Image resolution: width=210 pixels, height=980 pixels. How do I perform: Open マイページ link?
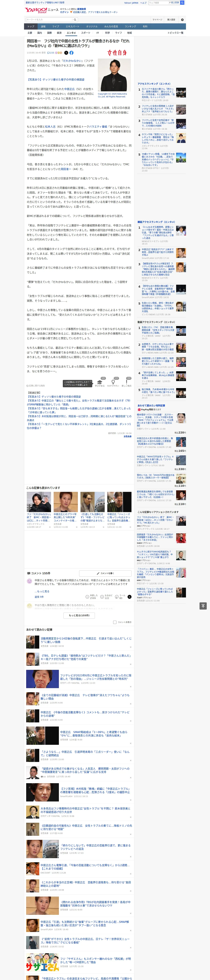click(x=157, y=20)
